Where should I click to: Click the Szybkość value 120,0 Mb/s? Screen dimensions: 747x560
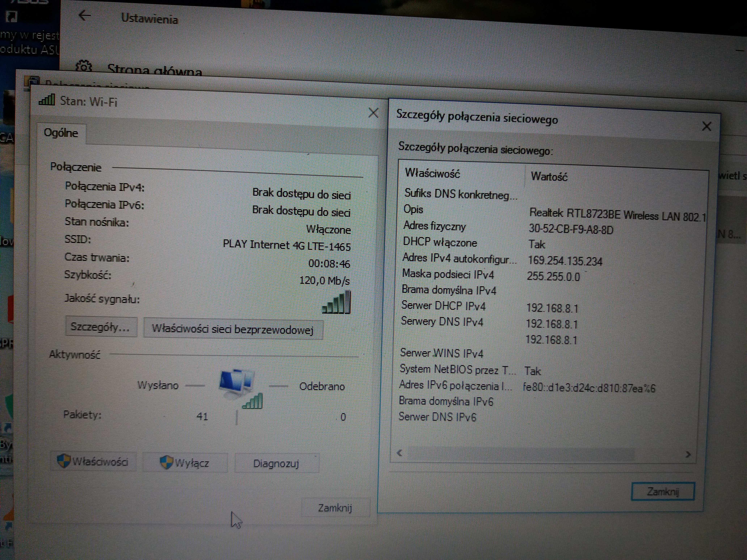(324, 281)
